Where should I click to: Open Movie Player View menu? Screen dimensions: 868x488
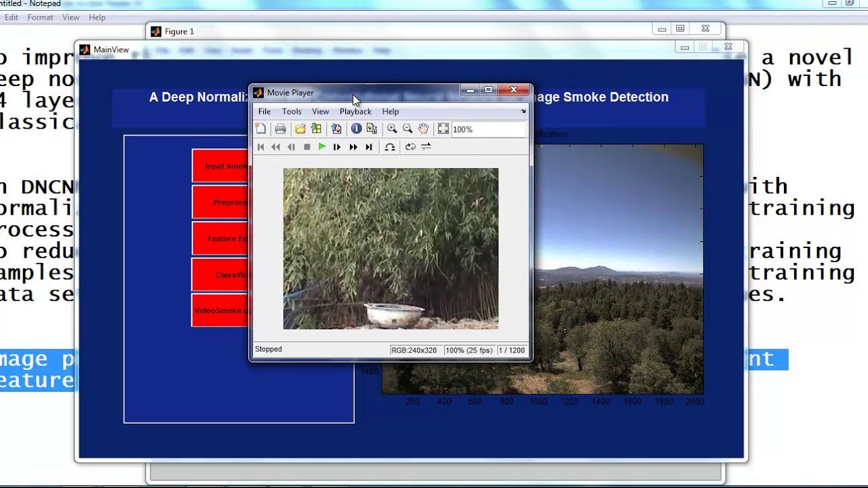coord(320,111)
